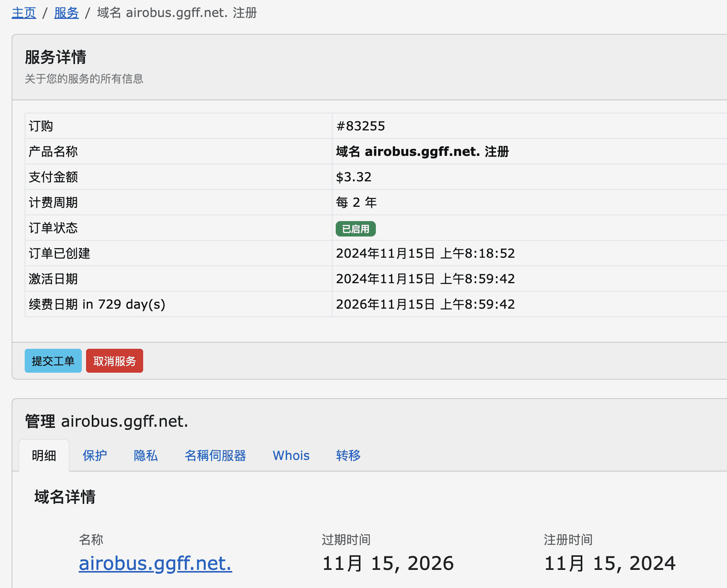This screenshot has height=588, width=727.
Task: Click the 过期时间 date 11月 15, 2026
Action: [388, 563]
